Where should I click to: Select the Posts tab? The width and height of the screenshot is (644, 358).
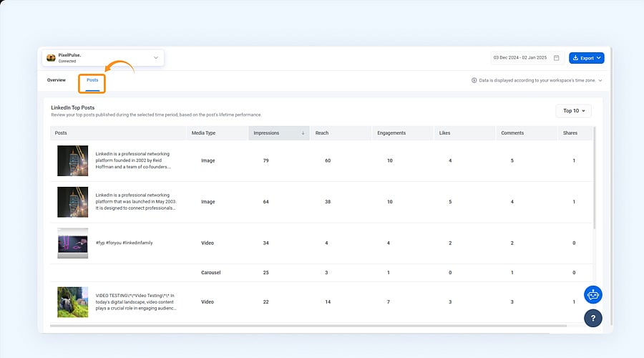(x=92, y=80)
